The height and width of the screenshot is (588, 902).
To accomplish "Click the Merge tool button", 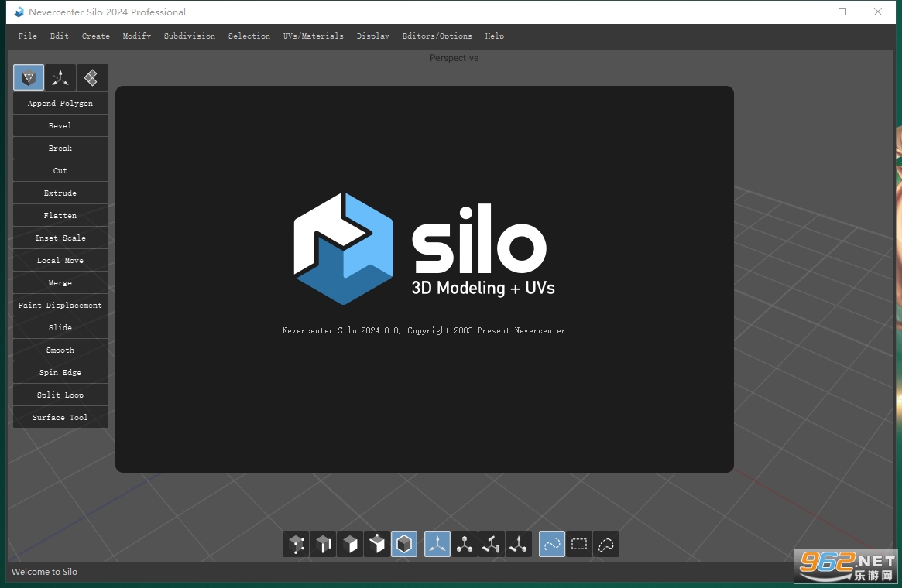I will click(x=60, y=283).
